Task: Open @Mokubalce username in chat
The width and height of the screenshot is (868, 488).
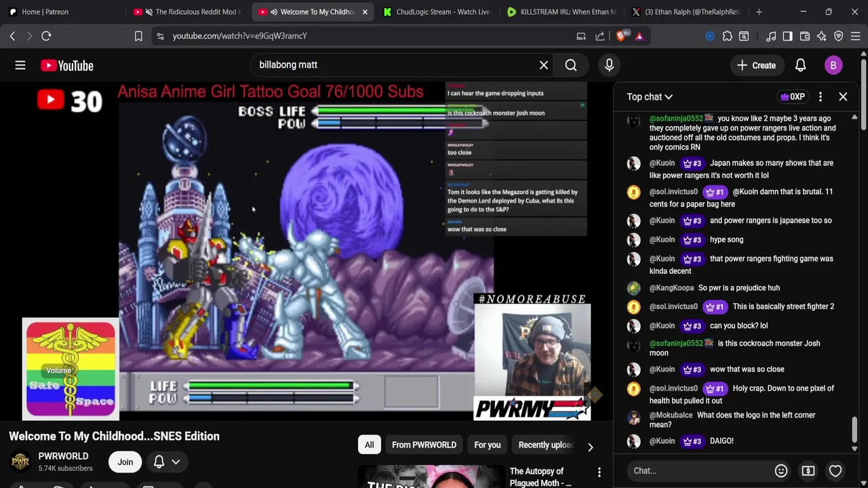Action: pos(671,415)
